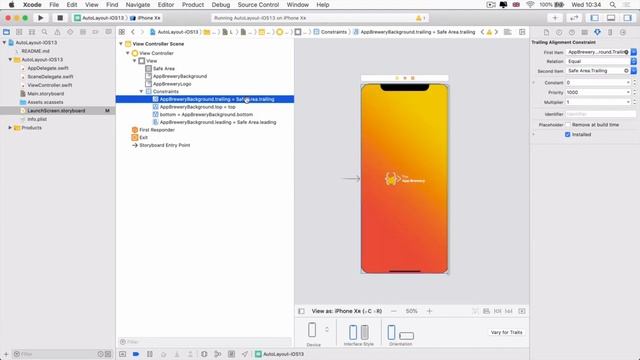
Task: Show the Size inspector
Action: pyautogui.click(x=610, y=32)
